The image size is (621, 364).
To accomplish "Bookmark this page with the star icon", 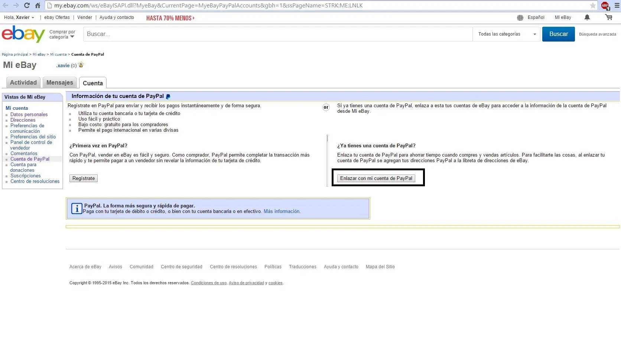I will 593,6.
